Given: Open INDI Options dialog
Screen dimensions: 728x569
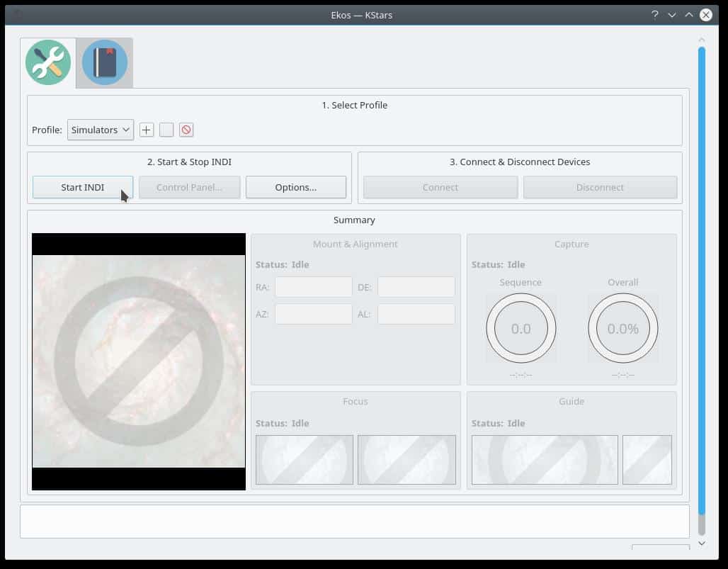Looking at the screenshot, I should tap(296, 187).
